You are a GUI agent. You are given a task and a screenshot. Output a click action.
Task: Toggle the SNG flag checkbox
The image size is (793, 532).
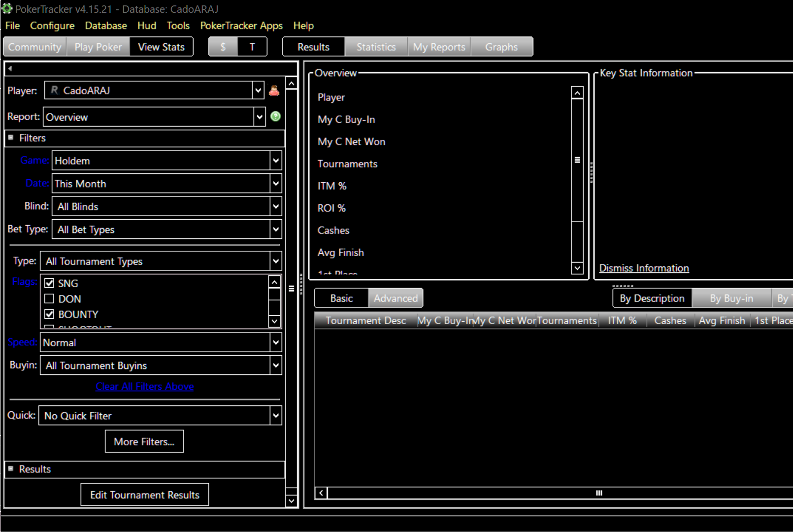click(x=49, y=283)
